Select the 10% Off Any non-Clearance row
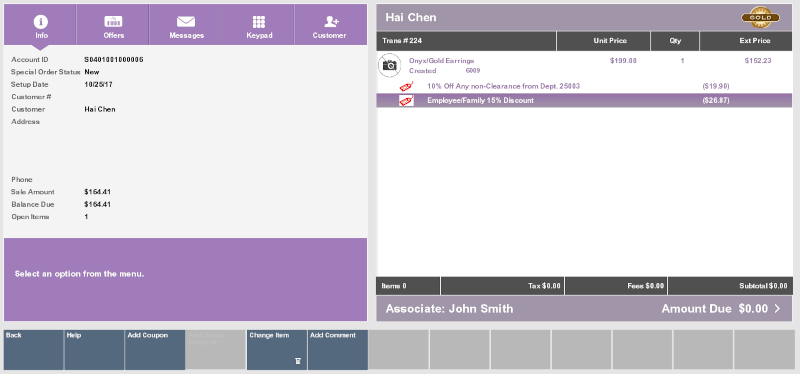The image size is (800, 374). pos(585,86)
